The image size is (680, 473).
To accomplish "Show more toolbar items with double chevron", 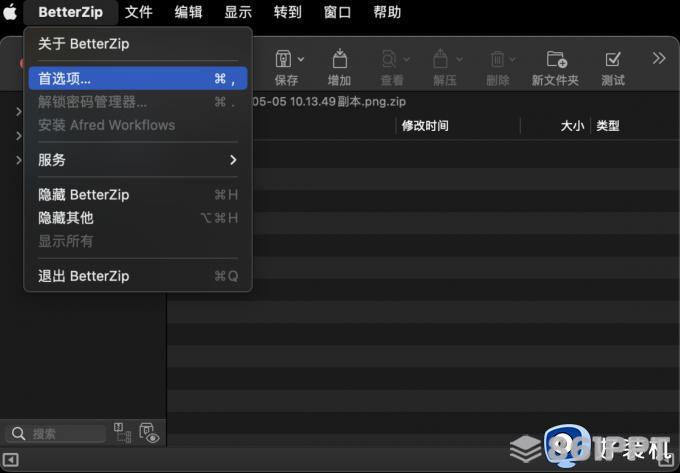I will tap(659, 58).
